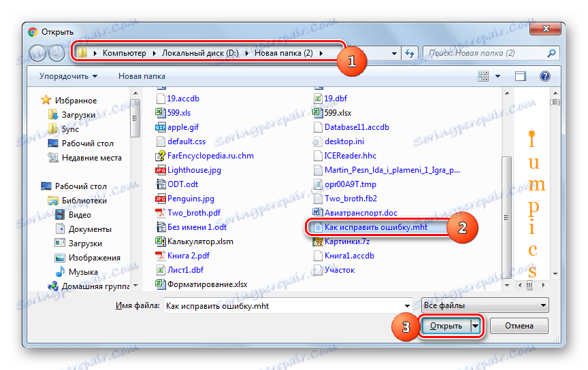Click the PDF icon of Two_broth.pdf
The height and width of the screenshot is (370, 588).
click(161, 213)
